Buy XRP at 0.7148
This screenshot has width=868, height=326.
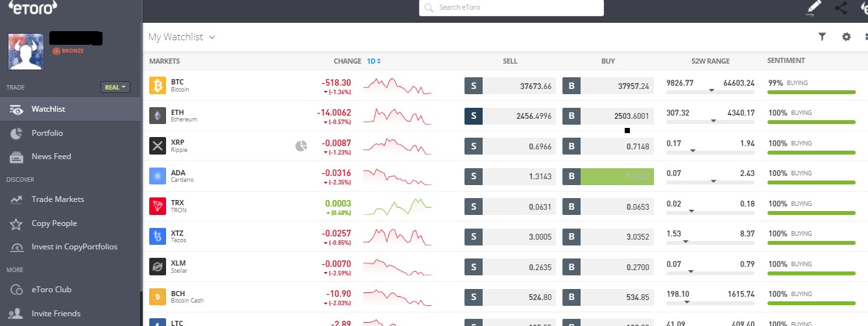coord(608,146)
